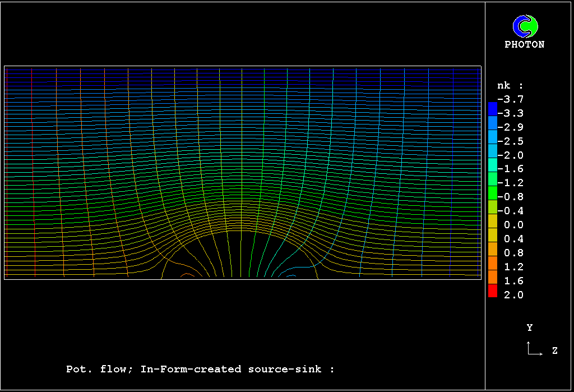Click the Y-Z axis orientation indicator
Image resolution: width=574 pixels, height=392 pixels.
534,348
